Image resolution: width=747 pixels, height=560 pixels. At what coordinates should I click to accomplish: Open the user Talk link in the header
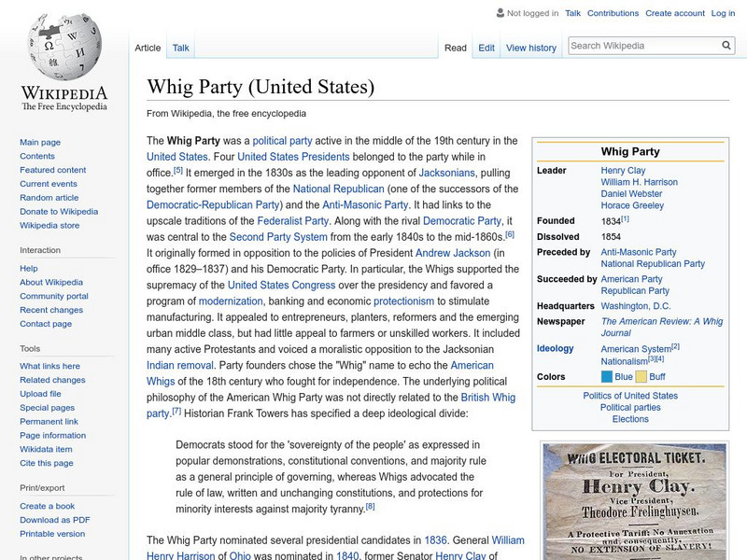(572, 13)
